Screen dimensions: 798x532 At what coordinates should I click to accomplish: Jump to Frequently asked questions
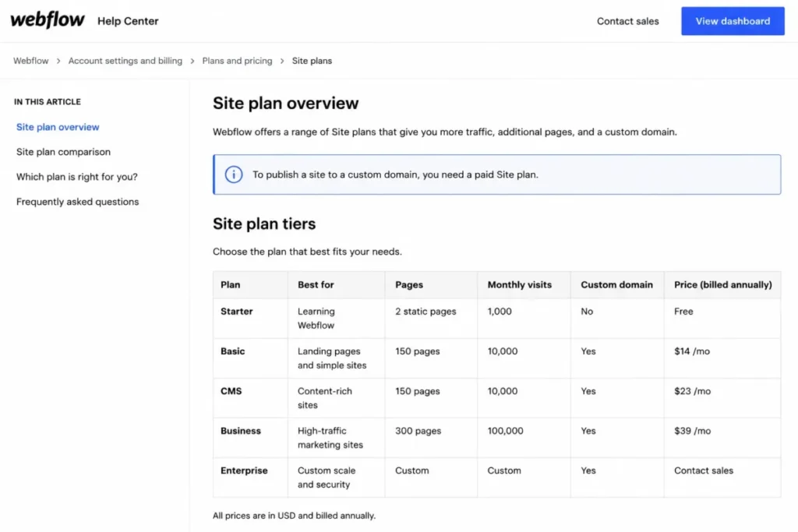(x=77, y=202)
